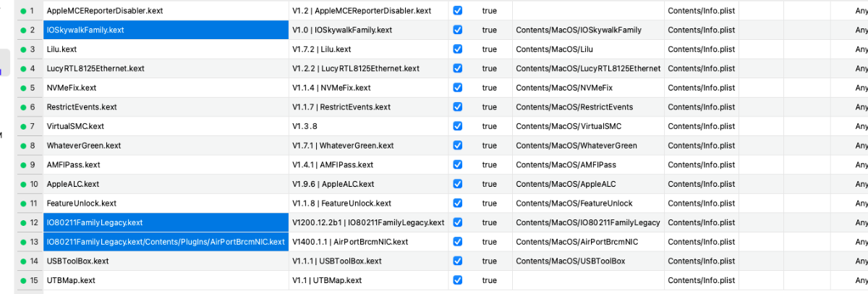The height and width of the screenshot is (294, 868).
Task: Click green status dot on row 5
Action: [24, 88]
